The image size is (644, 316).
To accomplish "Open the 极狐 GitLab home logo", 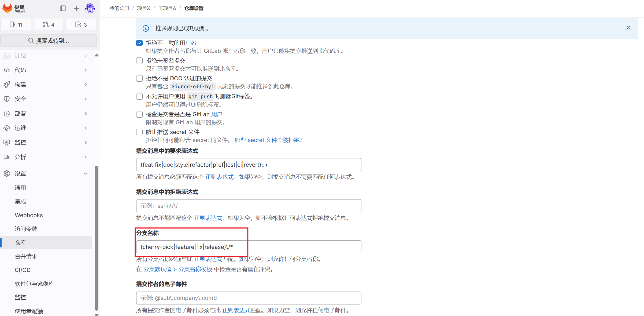I will (13, 8).
